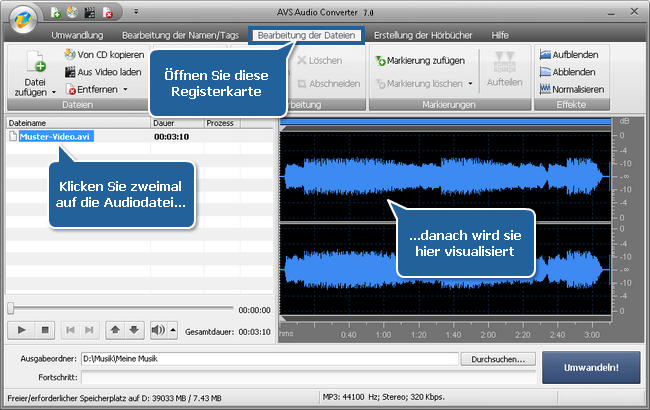
Task: Click the Umwandeln! button
Action: pos(591,367)
